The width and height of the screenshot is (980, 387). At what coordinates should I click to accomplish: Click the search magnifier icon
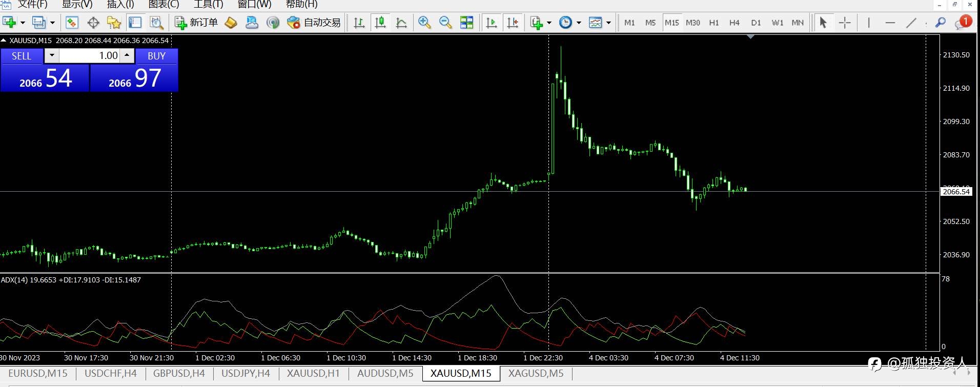pyautogui.click(x=941, y=23)
